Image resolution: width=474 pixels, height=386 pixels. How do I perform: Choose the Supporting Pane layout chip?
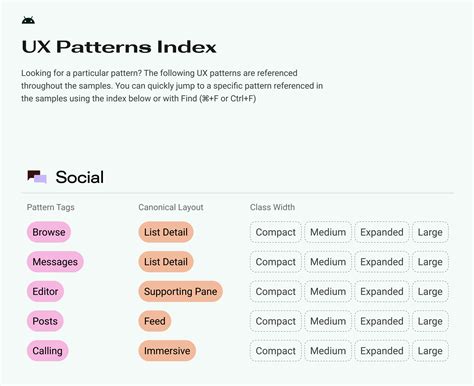tap(180, 291)
